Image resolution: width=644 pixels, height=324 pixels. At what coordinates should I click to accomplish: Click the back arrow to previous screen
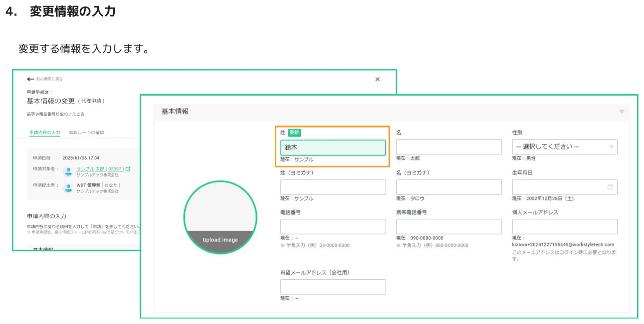click(31, 79)
